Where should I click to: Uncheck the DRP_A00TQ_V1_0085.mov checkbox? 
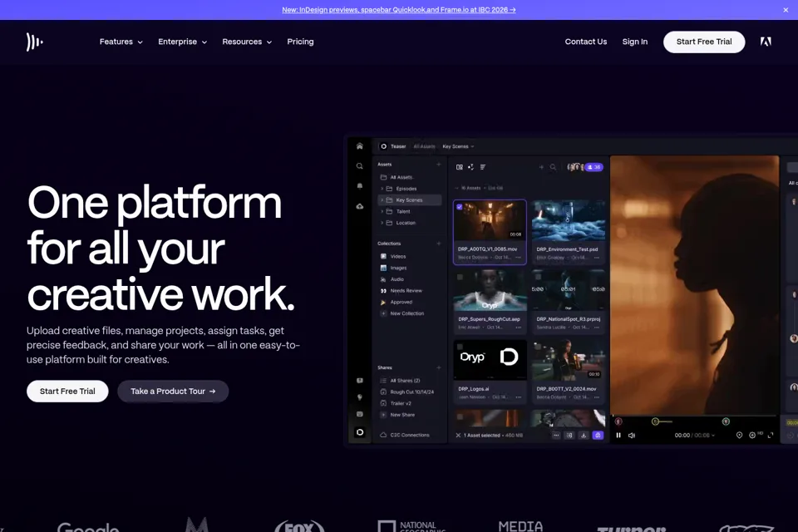[460, 207]
